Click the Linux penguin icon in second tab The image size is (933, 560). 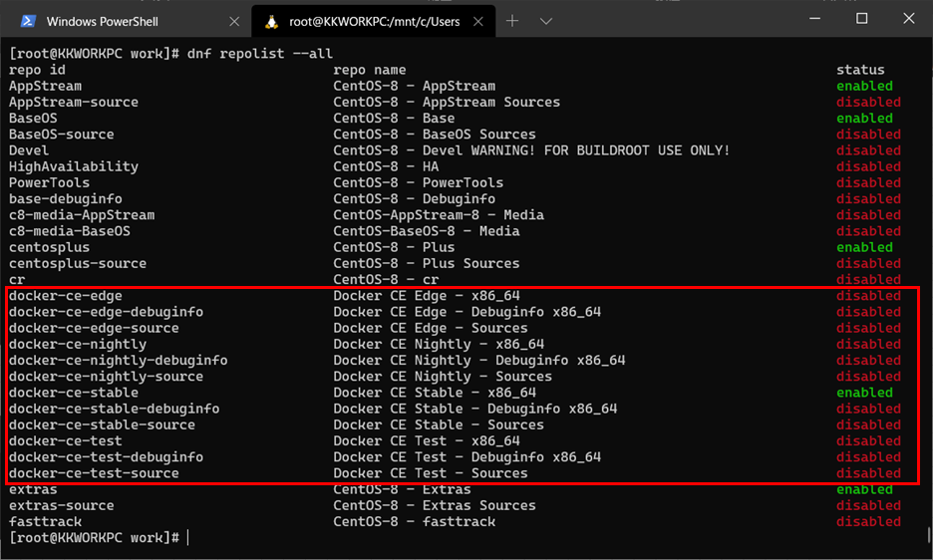point(271,22)
